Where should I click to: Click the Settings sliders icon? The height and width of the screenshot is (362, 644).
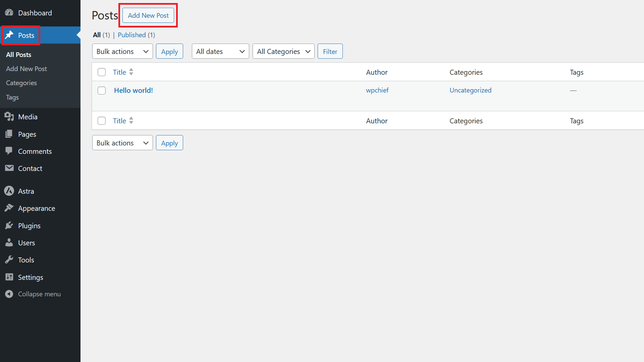pos(9,277)
